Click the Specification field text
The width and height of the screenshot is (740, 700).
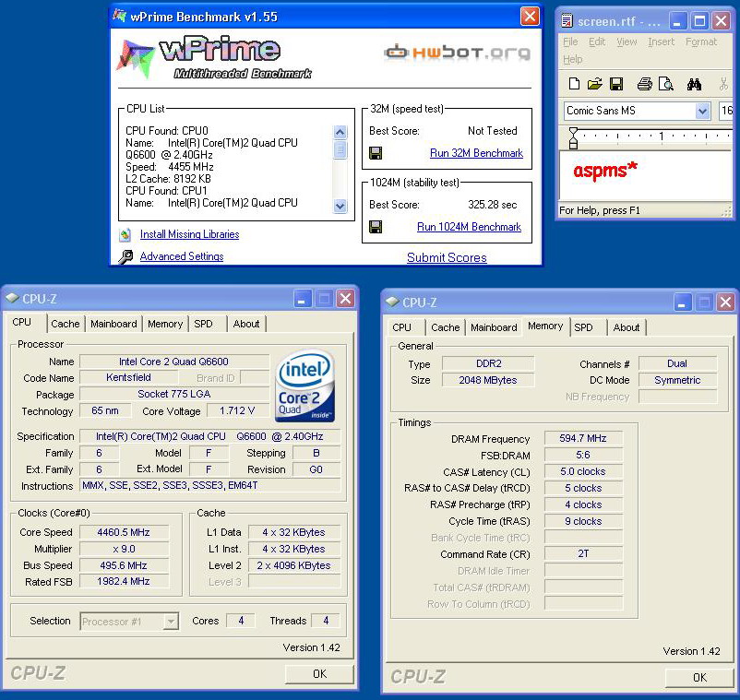(x=209, y=436)
